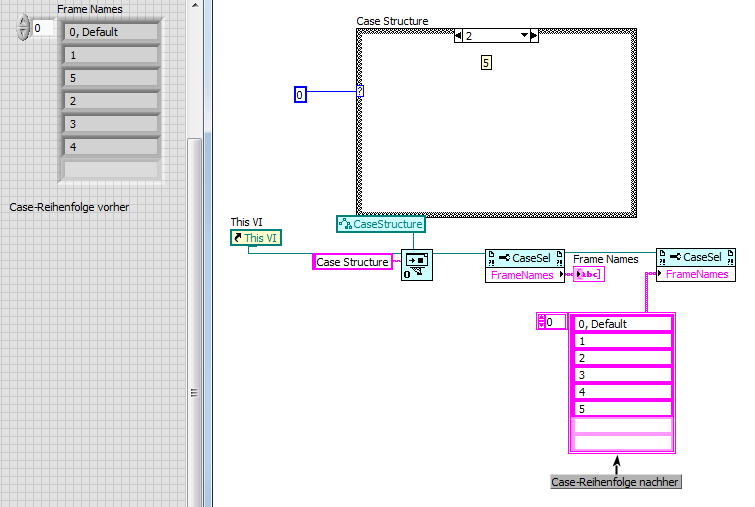Select element '5' in the array constant
755x507 pixels.
(x=623, y=409)
